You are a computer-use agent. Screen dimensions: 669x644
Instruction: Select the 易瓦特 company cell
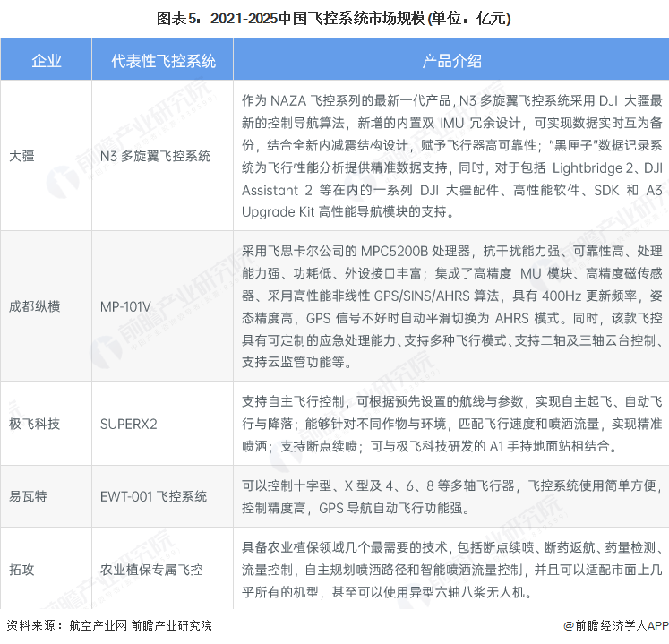point(30,495)
